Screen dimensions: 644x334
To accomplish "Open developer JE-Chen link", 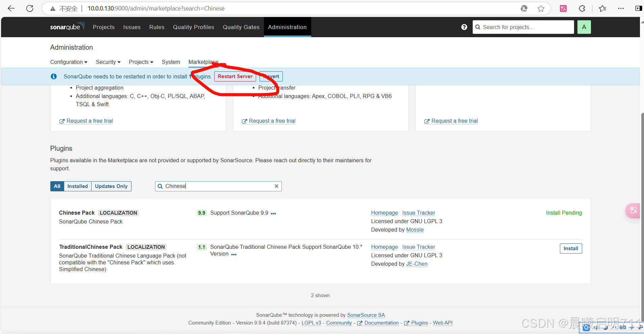I will [x=417, y=264].
